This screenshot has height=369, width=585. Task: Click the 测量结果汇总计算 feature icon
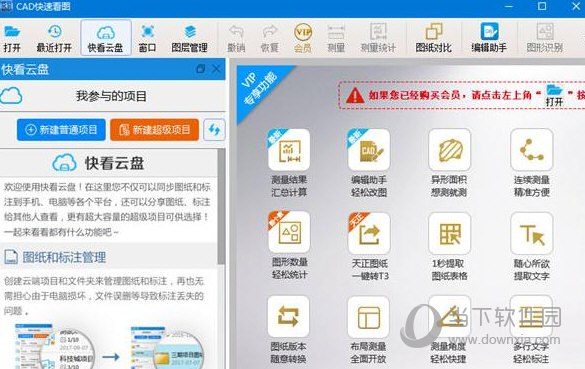click(289, 150)
